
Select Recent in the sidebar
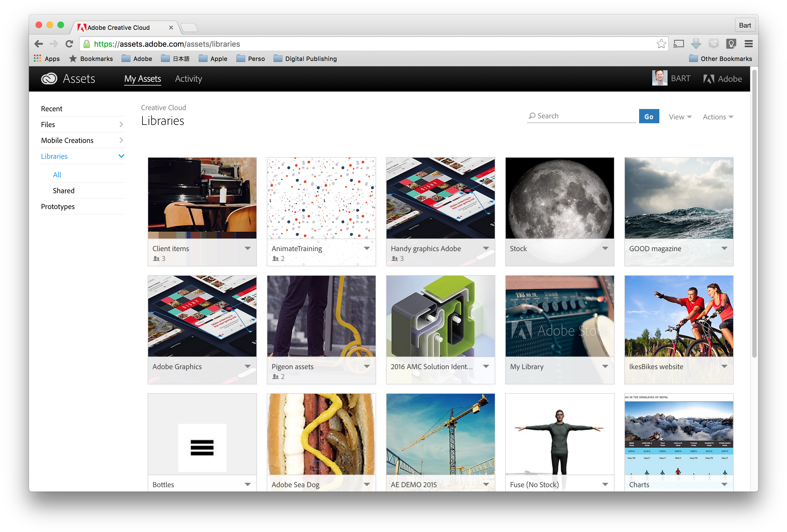pos(51,109)
